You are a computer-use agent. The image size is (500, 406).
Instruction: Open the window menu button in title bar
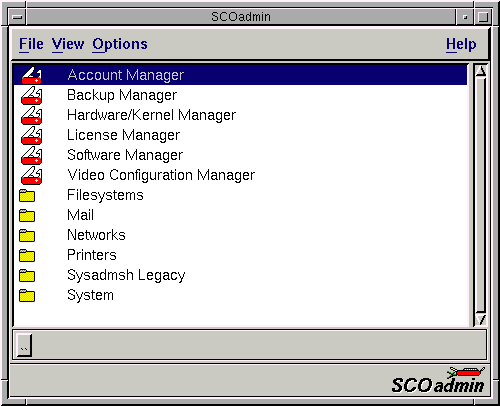(x=17, y=17)
